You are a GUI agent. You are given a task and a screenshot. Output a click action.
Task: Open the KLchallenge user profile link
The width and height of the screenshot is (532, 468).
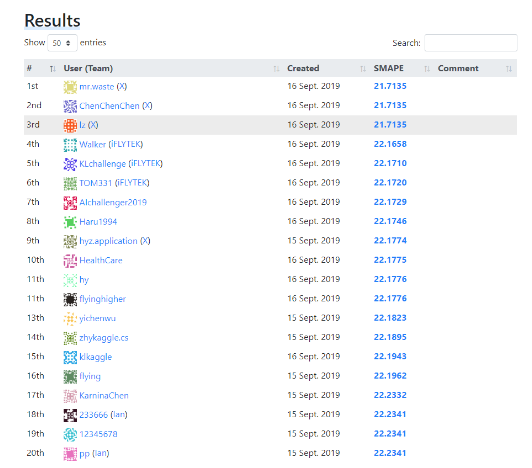point(102,164)
